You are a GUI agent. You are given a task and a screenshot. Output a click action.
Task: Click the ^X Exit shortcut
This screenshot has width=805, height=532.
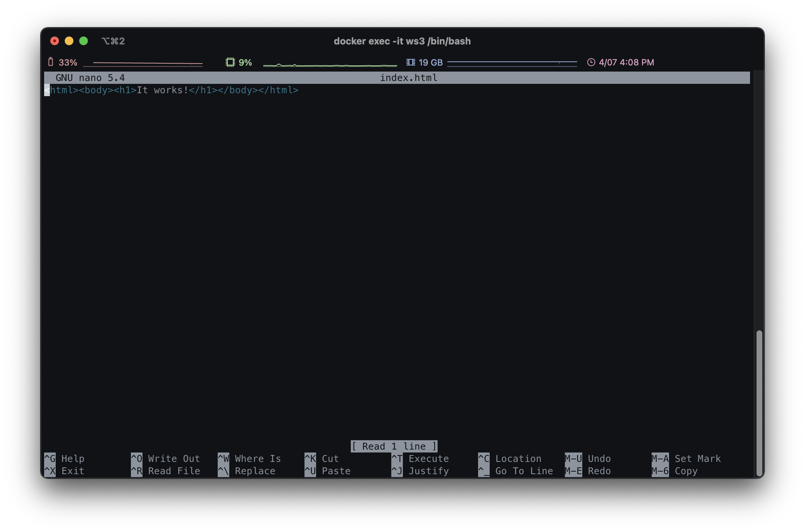tap(64, 471)
